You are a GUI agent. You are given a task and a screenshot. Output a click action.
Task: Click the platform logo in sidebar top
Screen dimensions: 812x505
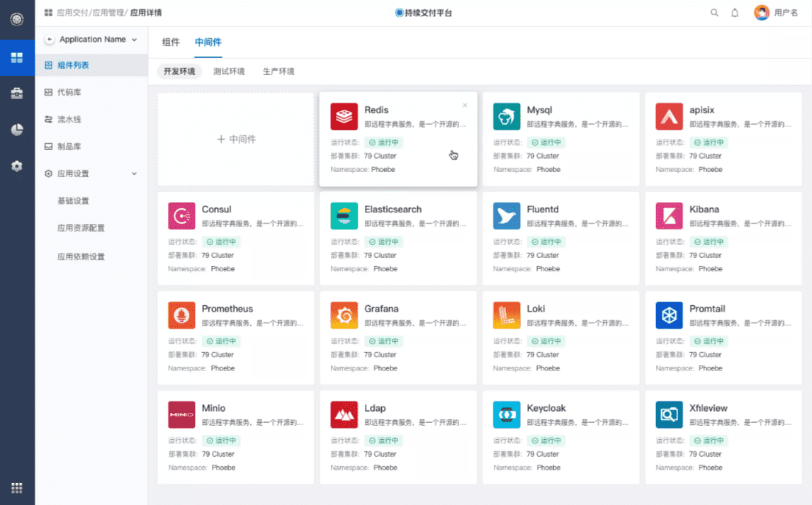pos(17,19)
